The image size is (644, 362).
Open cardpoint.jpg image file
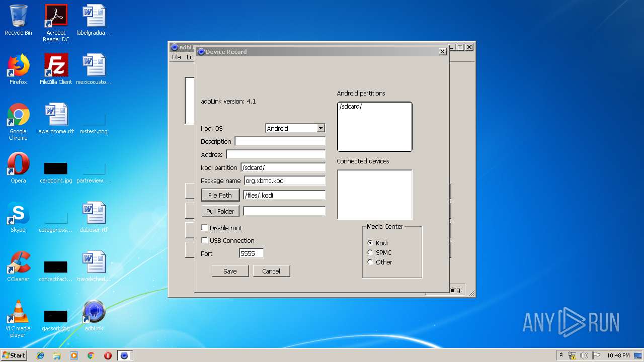click(x=56, y=172)
